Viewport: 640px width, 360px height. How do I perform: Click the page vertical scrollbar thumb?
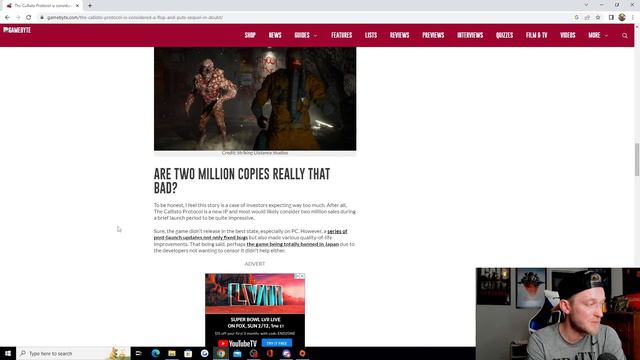[636, 160]
